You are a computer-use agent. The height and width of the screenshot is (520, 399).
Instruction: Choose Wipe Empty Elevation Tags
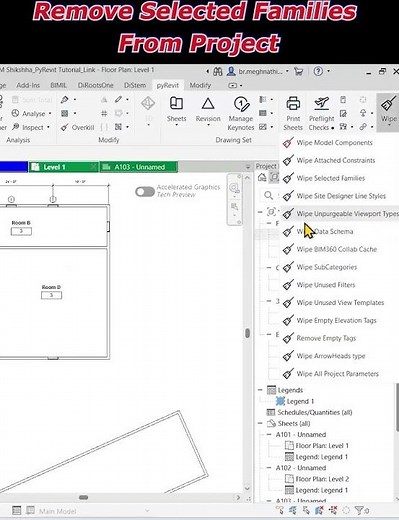pos(339,320)
